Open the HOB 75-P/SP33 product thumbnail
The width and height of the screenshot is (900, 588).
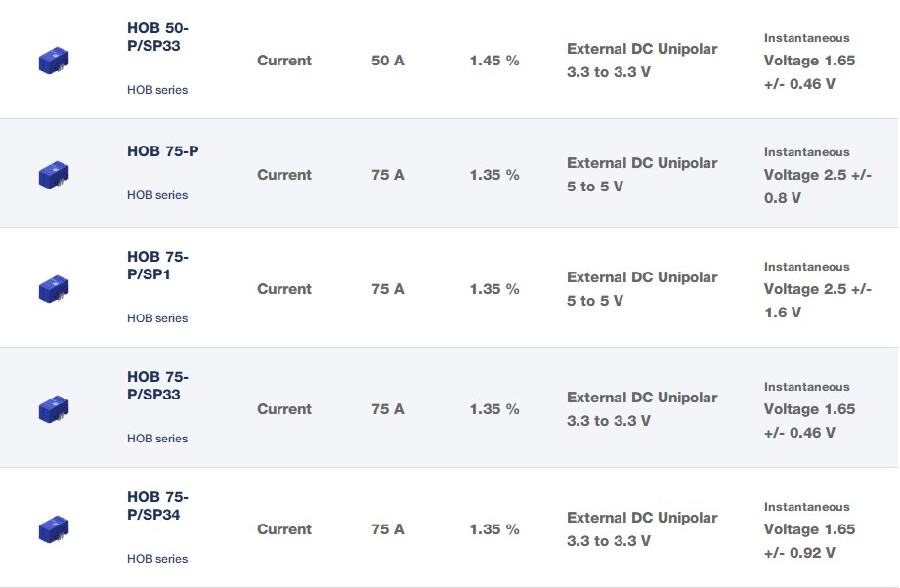(53, 408)
